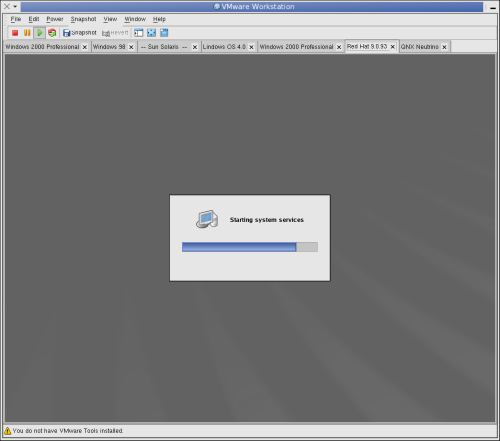Switch to the QNX Neutrino tab
Viewport: 500px width, 441px height.
pyautogui.click(x=420, y=47)
